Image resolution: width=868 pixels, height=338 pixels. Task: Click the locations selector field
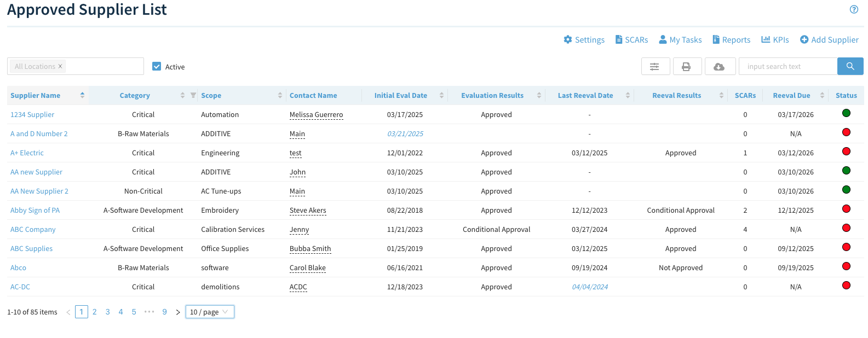tap(76, 66)
